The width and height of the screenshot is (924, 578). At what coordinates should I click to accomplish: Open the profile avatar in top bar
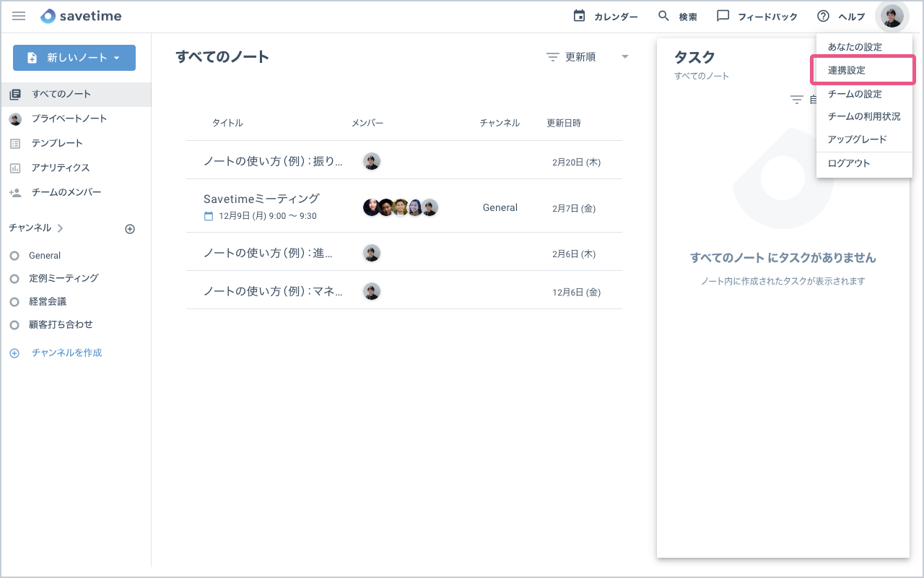point(893,16)
